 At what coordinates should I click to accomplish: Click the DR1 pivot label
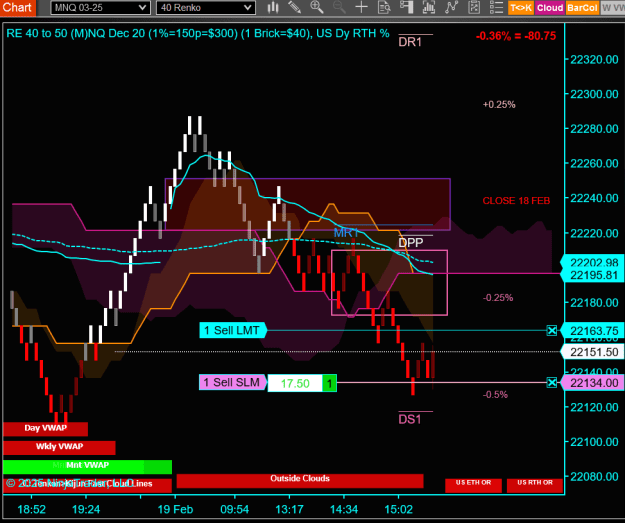tap(410, 42)
